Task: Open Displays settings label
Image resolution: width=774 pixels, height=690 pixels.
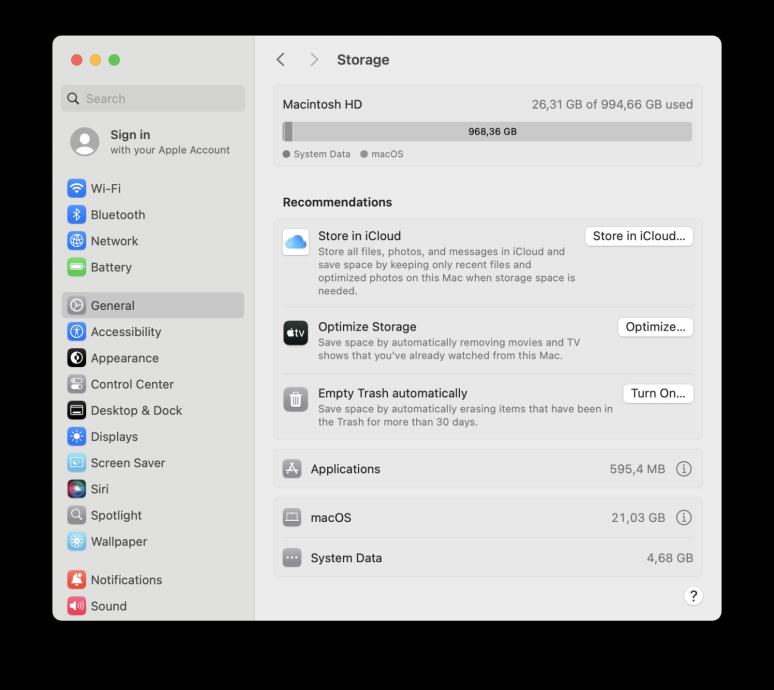Action: 114,437
